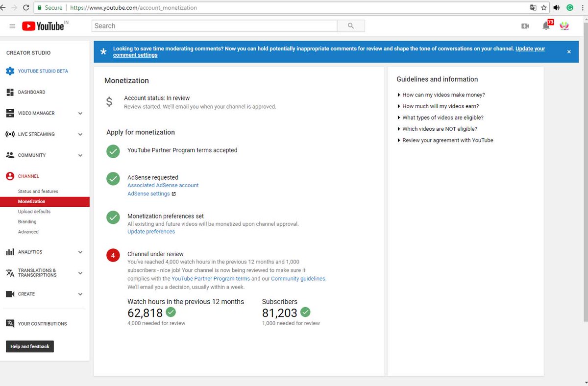Click the search magnifier button
588x386 pixels.
point(351,26)
